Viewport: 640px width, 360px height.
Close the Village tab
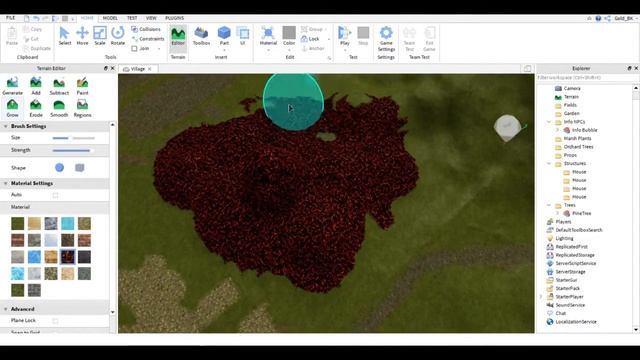[x=149, y=69]
